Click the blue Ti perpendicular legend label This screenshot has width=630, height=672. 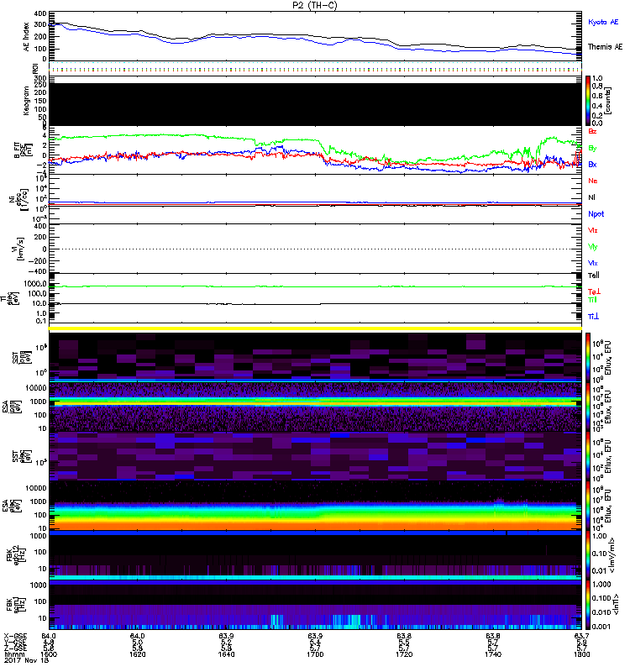[594, 317]
